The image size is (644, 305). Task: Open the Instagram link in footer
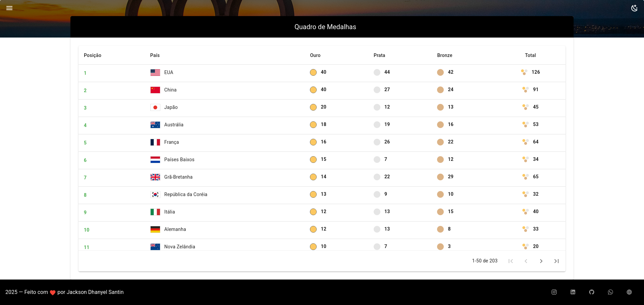[x=554, y=292]
